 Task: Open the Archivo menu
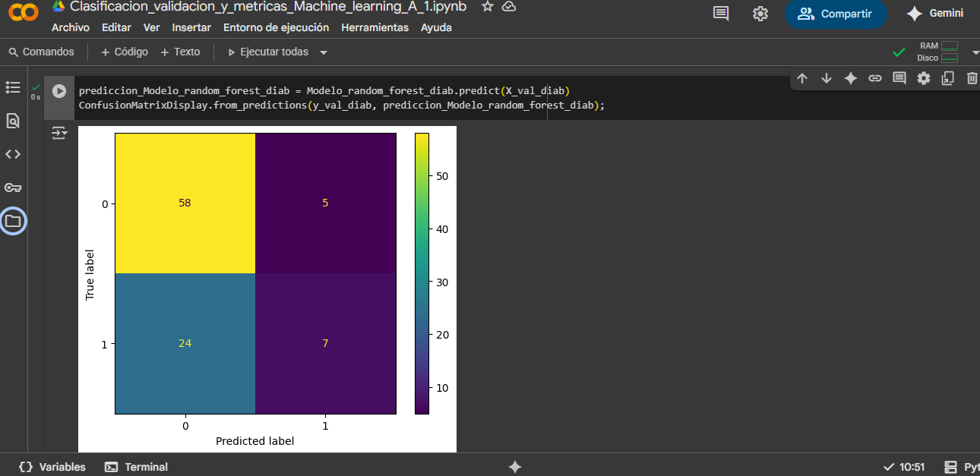pos(71,27)
